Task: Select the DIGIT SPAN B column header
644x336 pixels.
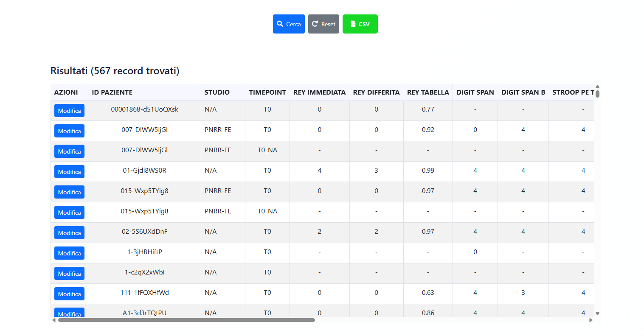Action: coord(523,92)
